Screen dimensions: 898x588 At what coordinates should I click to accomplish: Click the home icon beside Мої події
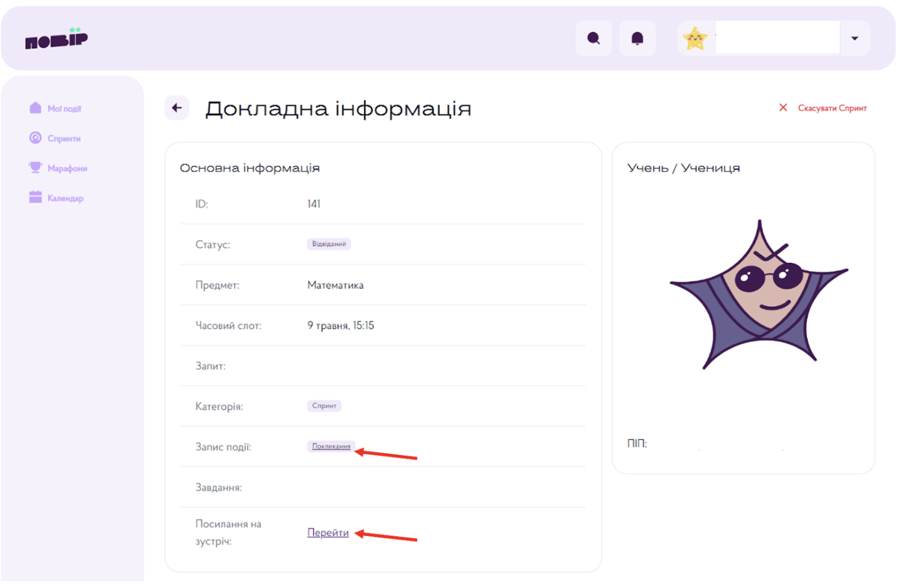[x=36, y=108]
